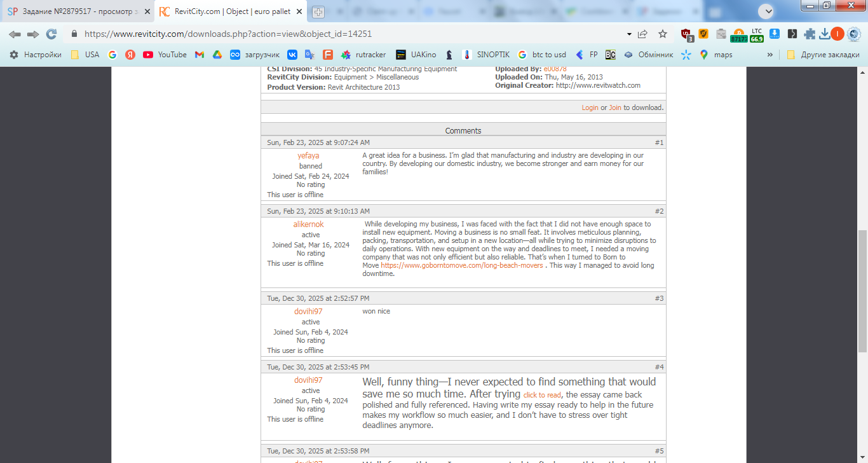Open the SINOPTIK weather bookmark
This screenshot has width=868, height=463.
(486, 55)
